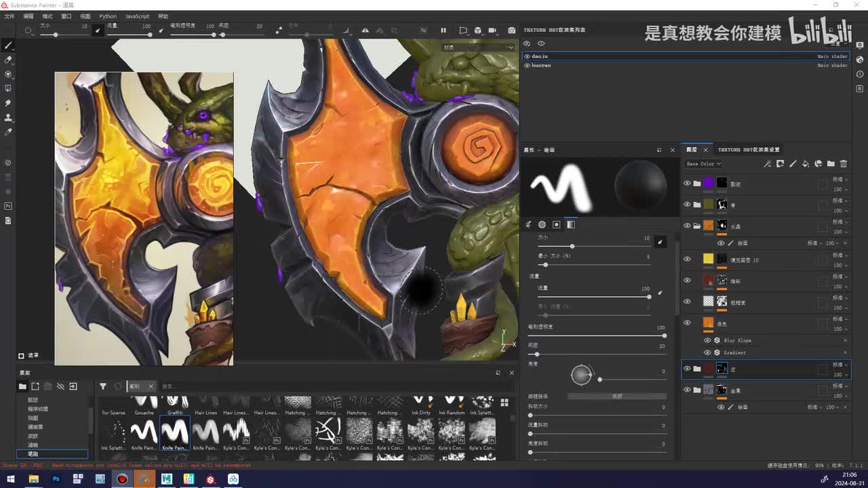Open blend mode dropdown of purple layer
The width and height of the screenshot is (868, 488).
point(839,180)
